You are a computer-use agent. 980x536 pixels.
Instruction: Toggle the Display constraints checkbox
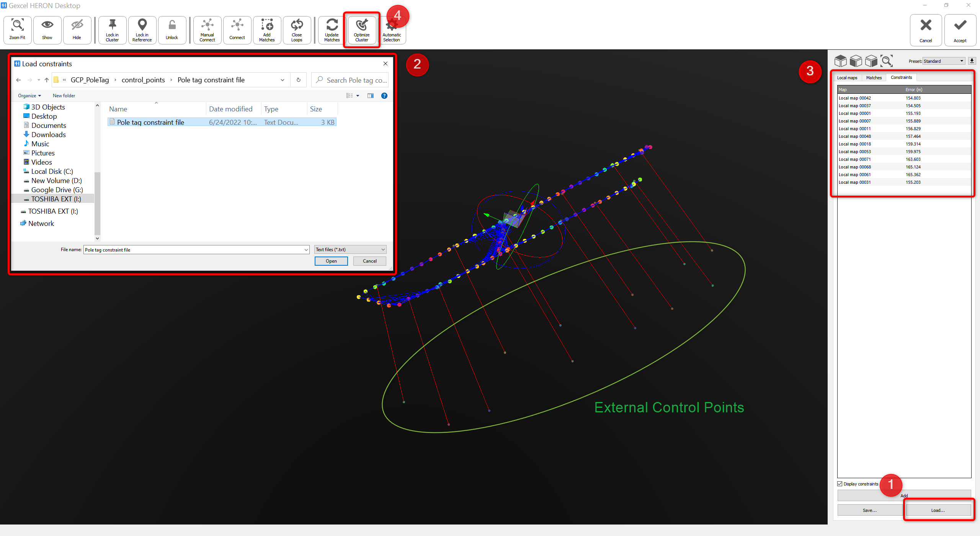click(x=840, y=484)
